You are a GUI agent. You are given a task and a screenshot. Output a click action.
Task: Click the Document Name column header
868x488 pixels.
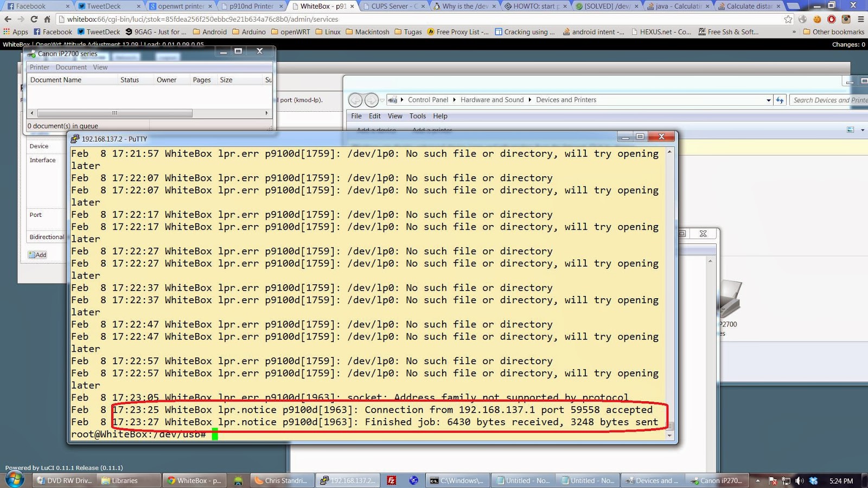tap(72, 80)
